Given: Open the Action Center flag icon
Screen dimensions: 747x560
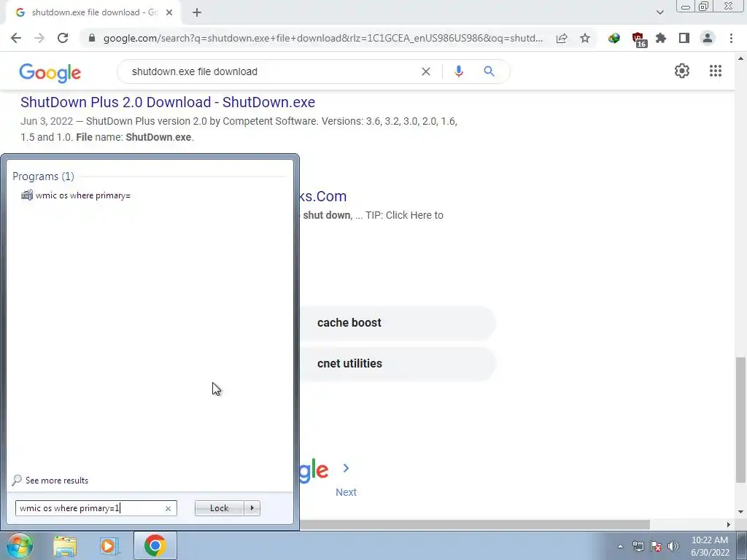Looking at the screenshot, I should click(656, 546).
